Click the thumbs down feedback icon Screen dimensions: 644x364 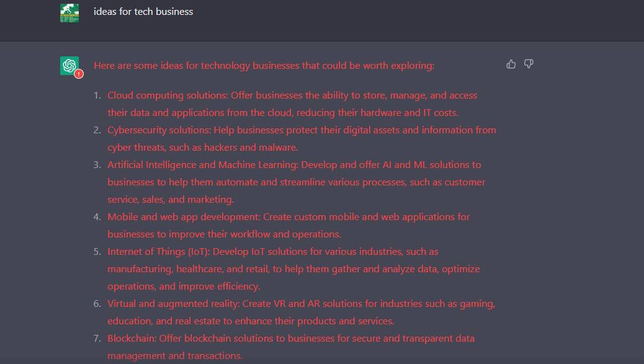529,64
